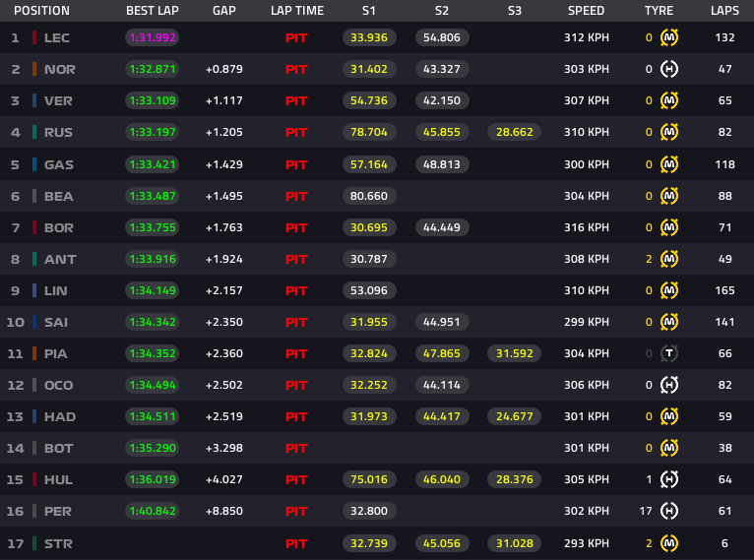Click the medium tyre icon for STR
Viewport: 754px width, 560px height.
pos(669,543)
